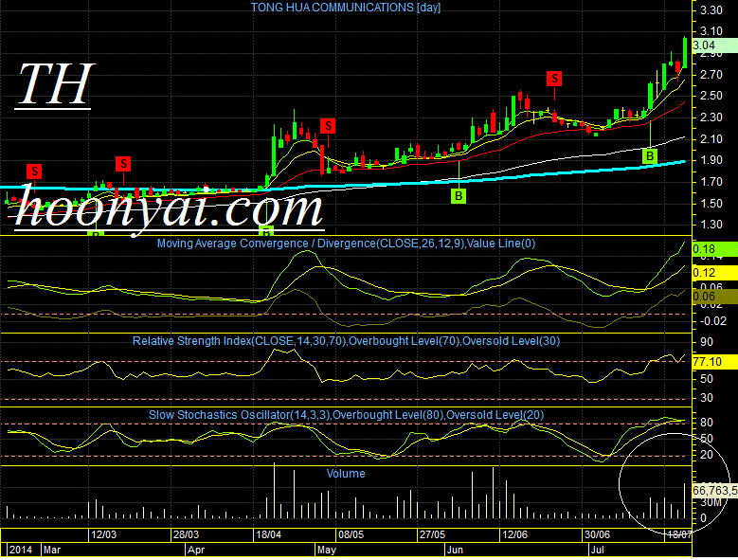The width and height of the screenshot is (738, 560).
Task: Click the 2014 year label
Action: point(21,551)
